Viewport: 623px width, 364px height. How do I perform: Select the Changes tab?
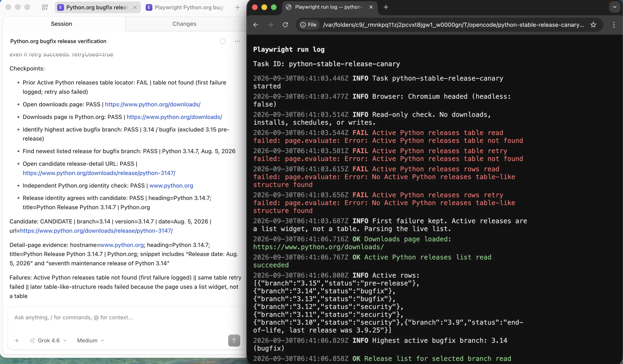click(x=184, y=24)
